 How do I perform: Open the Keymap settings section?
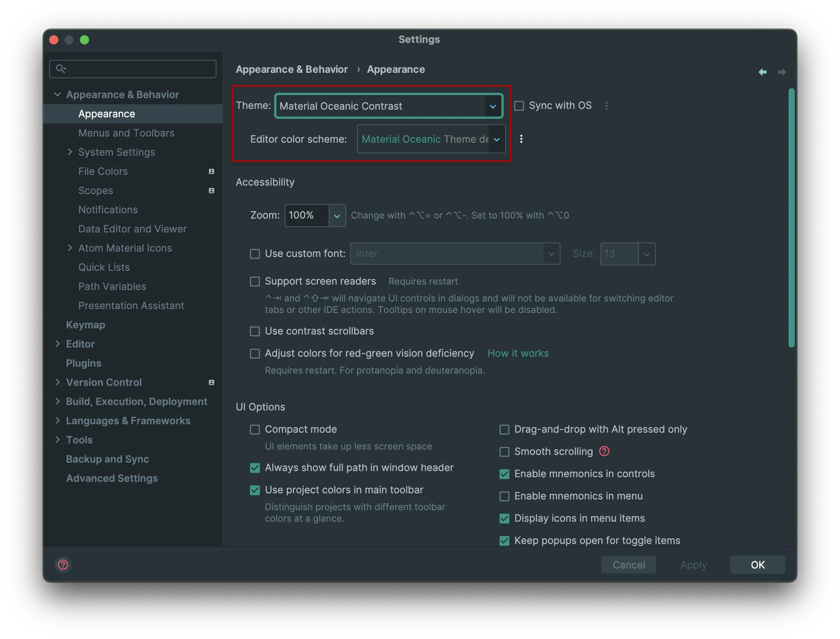(x=85, y=325)
